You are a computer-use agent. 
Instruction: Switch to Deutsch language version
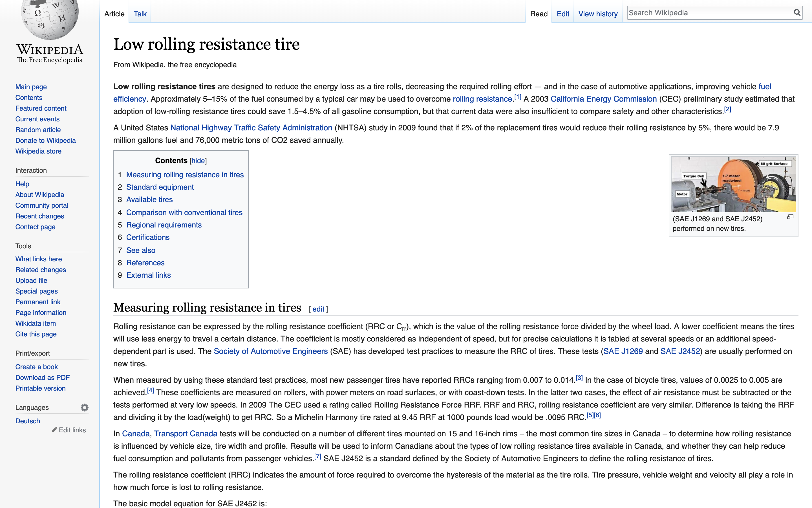(28, 421)
